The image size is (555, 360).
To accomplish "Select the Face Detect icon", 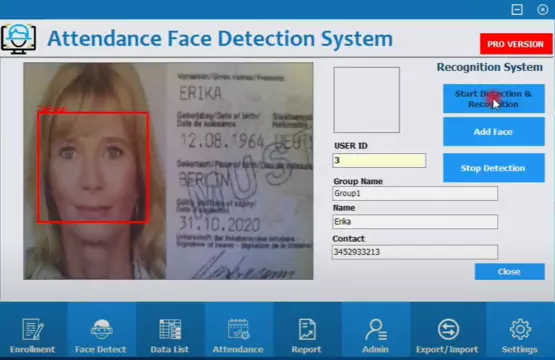I will tap(102, 329).
